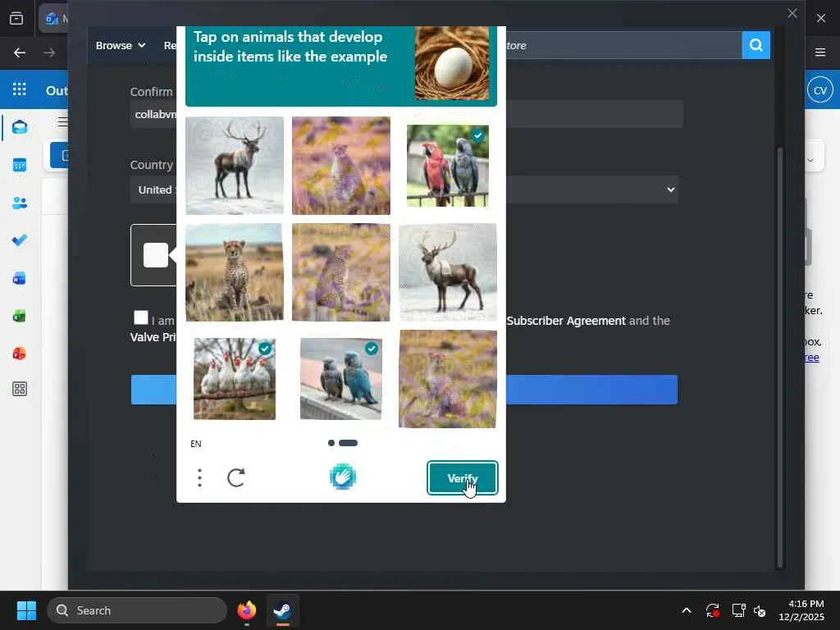This screenshot has height=630, width=840.
Task: Open the Subscriber Agreement link
Action: pyautogui.click(x=566, y=321)
